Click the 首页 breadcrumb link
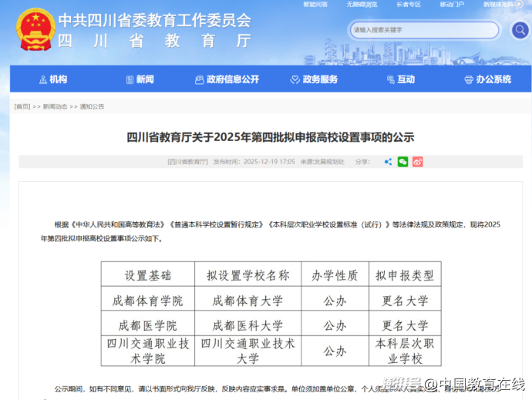Image resolution: width=532 pixels, height=400 pixels. pos(22,106)
